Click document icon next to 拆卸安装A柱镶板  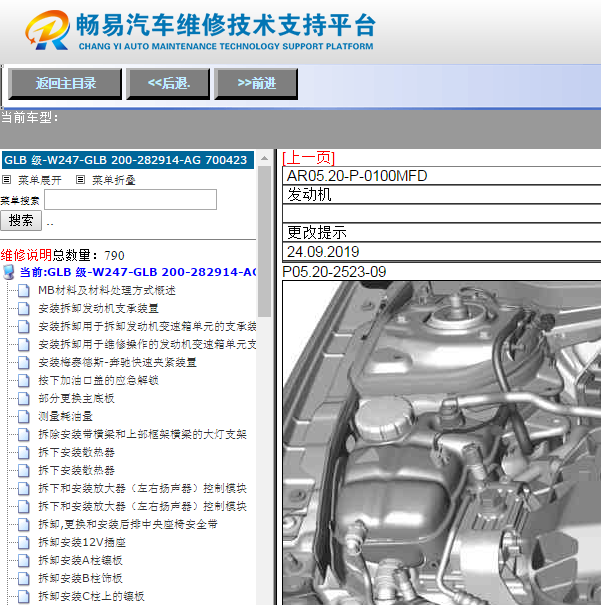tap(23, 560)
